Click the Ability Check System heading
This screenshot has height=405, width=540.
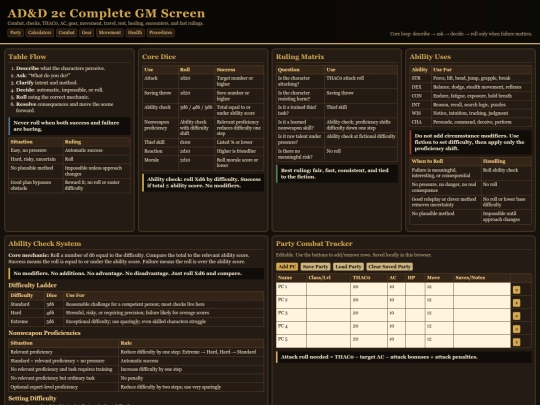click(45, 244)
